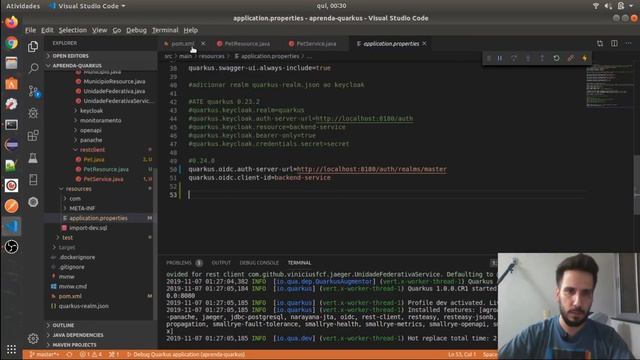Open the Extensions view
This screenshot has height=360, width=640.
click(33, 136)
